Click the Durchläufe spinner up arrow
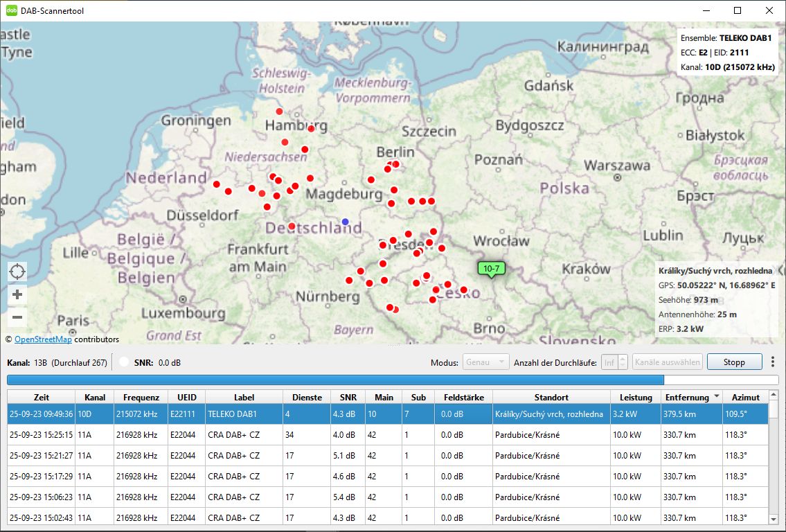The height and width of the screenshot is (532, 786). click(623, 359)
